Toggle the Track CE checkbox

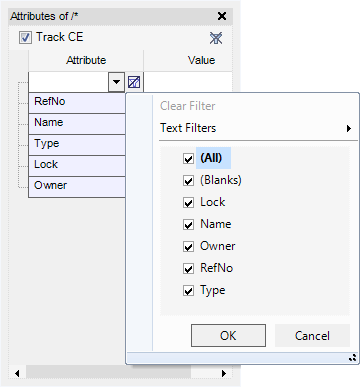tap(25, 37)
